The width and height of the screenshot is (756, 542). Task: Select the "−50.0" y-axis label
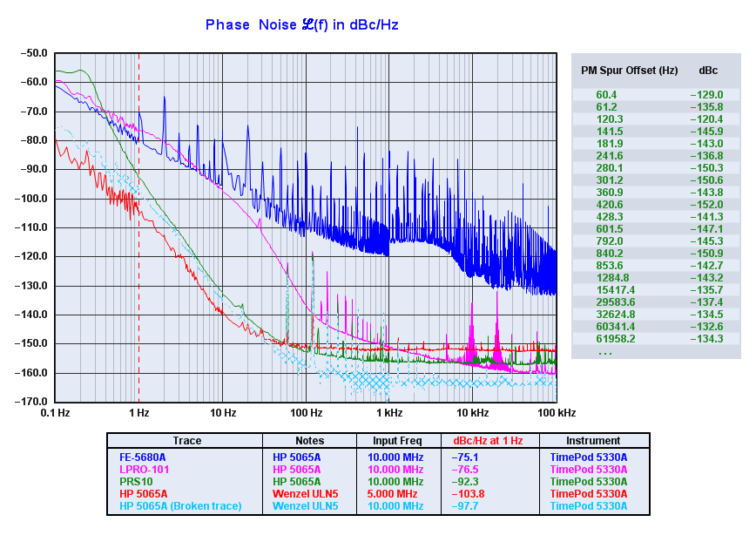pyautogui.click(x=34, y=53)
